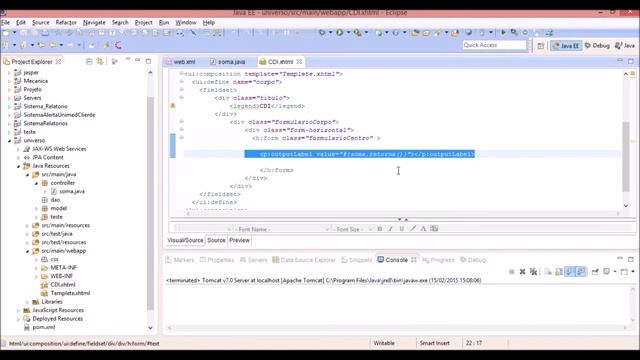This screenshot has height=360, width=640.
Task: Collapse the src/main/webapp folder
Action: (x=27, y=251)
